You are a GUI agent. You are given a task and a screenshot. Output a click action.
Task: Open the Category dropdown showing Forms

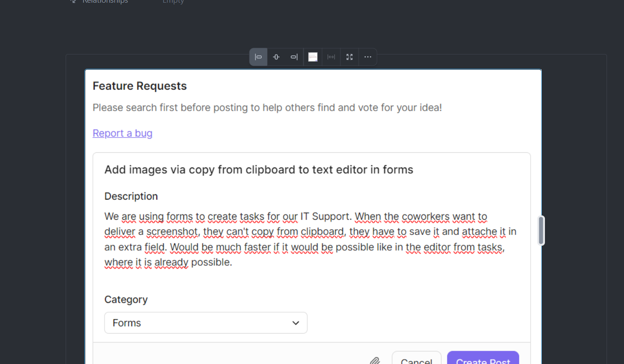pyautogui.click(x=205, y=323)
